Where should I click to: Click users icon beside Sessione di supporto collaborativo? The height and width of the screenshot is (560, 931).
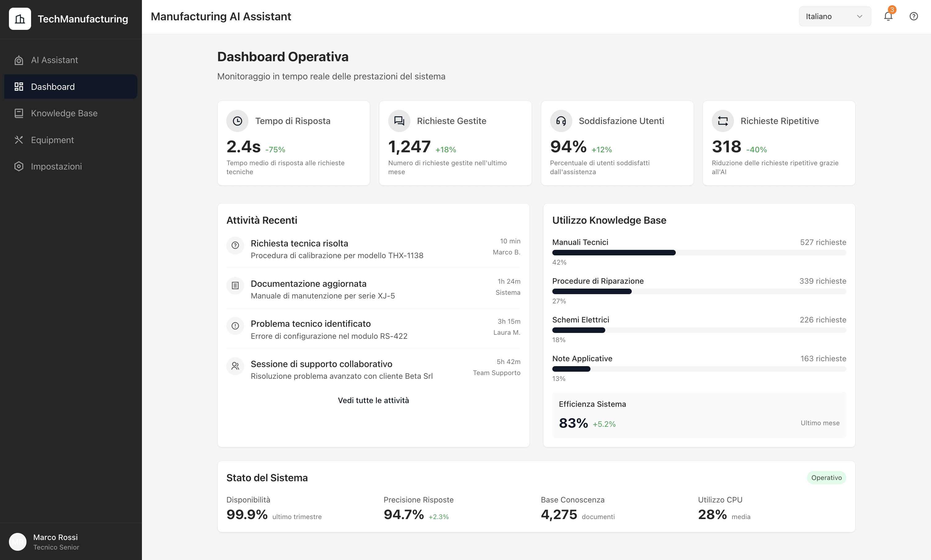[235, 366]
